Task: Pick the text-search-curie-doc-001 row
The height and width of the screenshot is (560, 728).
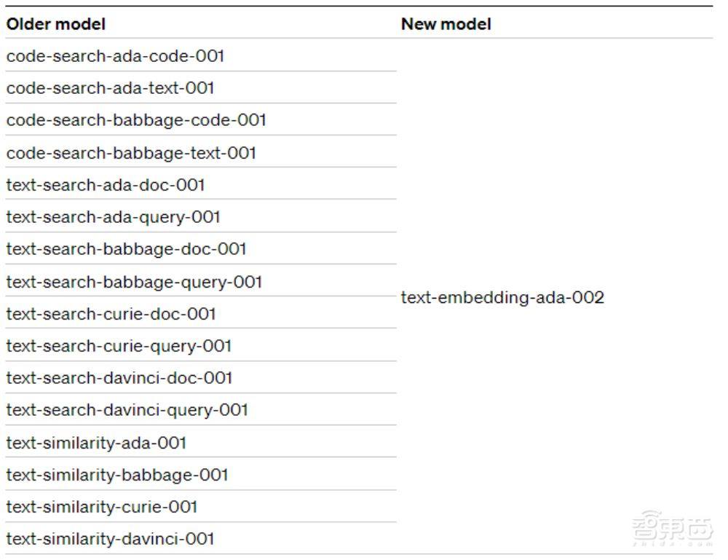Action: [x=111, y=314]
